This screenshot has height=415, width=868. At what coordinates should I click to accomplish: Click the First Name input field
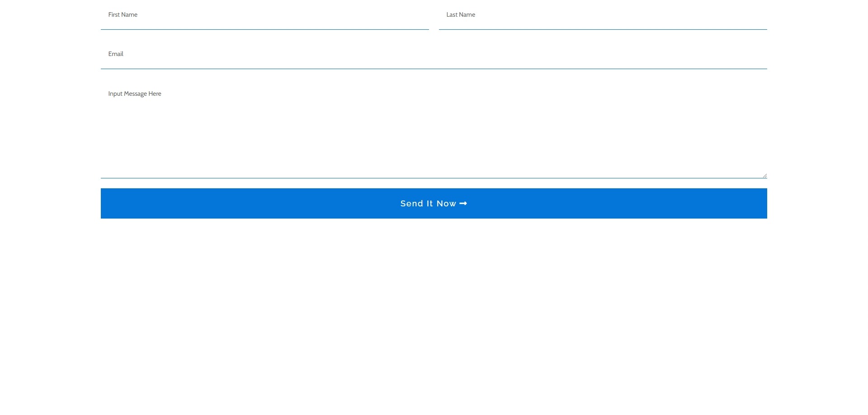tap(264, 15)
